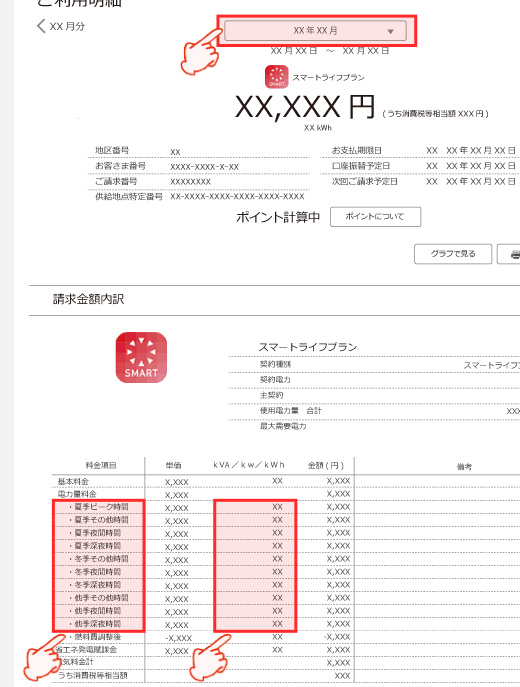Image resolution: width=520 pixels, height=687 pixels.
Task: Select the 夏季ピーク時間 row label
Action: (99, 507)
